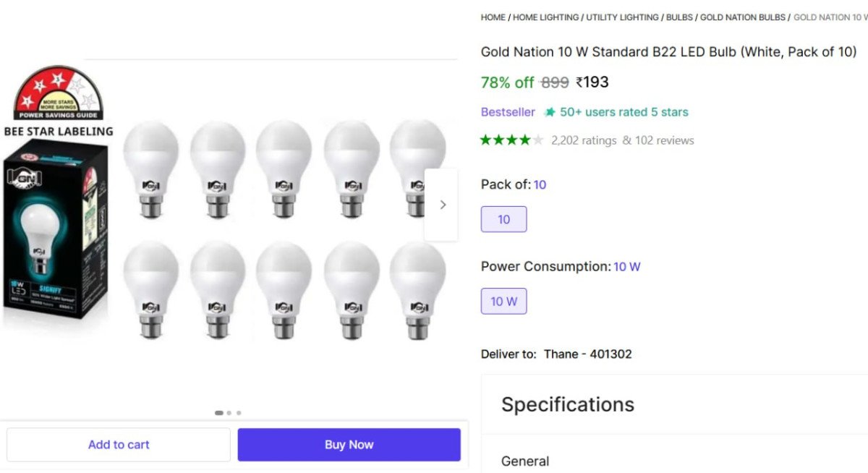Select the 10 W power consumption option
This screenshot has width=868, height=473.
(503, 301)
